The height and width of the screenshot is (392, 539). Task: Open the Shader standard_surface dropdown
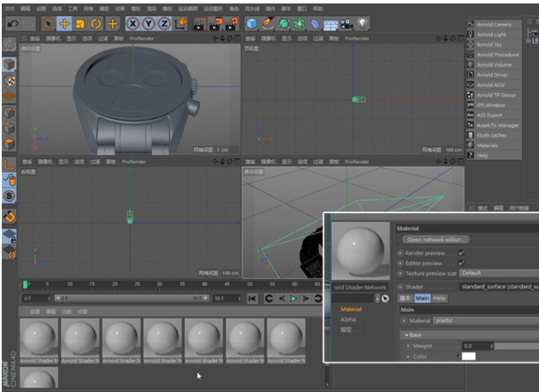pyautogui.click(x=498, y=287)
